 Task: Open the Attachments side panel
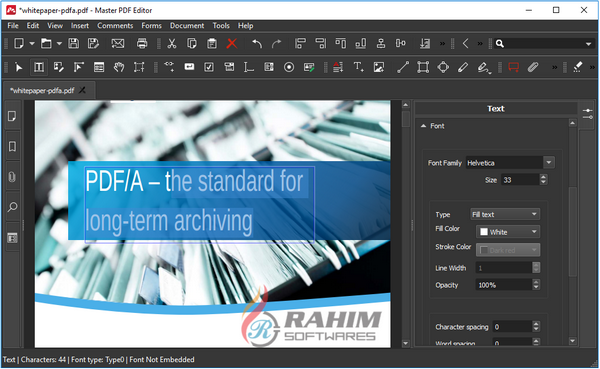click(12, 177)
